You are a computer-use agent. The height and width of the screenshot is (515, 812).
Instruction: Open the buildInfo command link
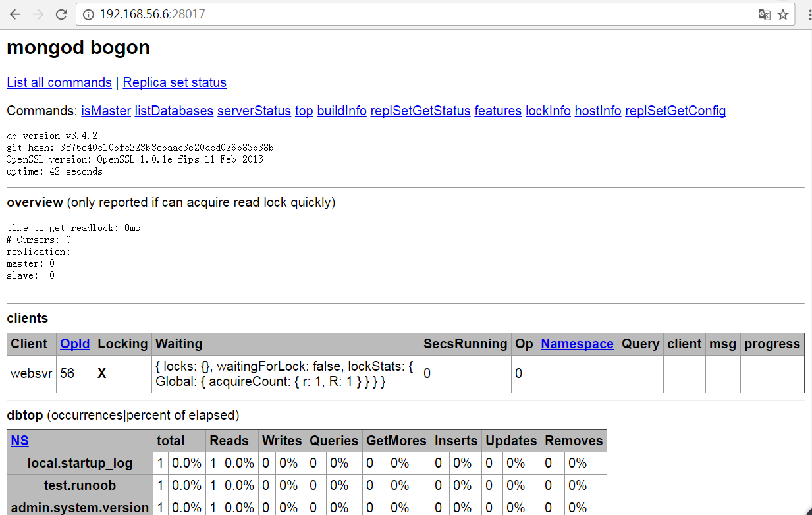tap(342, 111)
